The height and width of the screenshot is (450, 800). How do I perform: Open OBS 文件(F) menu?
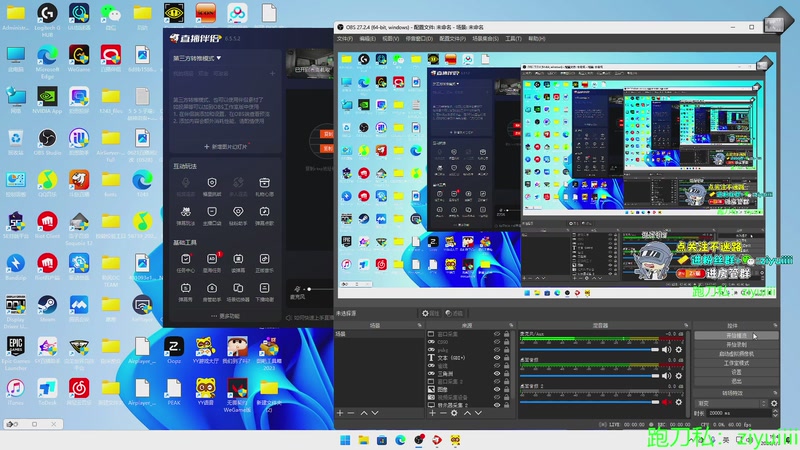point(344,39)
